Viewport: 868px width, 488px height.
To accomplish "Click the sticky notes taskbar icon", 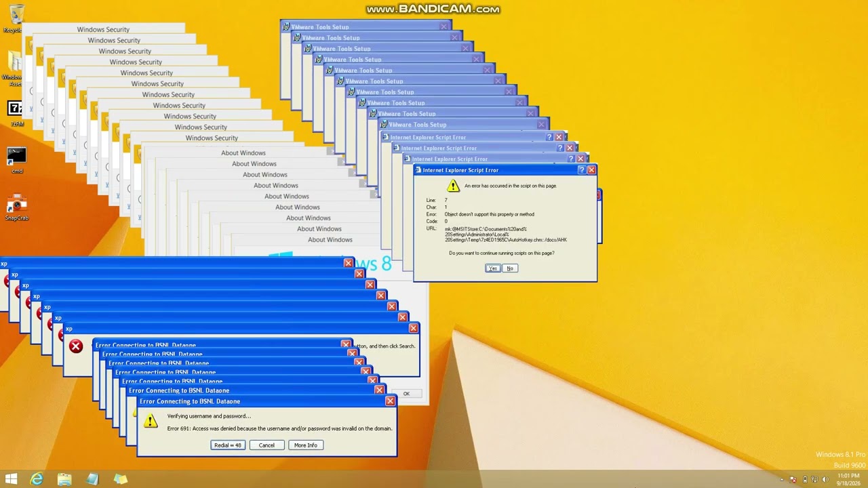I will [x=121, y=479].
